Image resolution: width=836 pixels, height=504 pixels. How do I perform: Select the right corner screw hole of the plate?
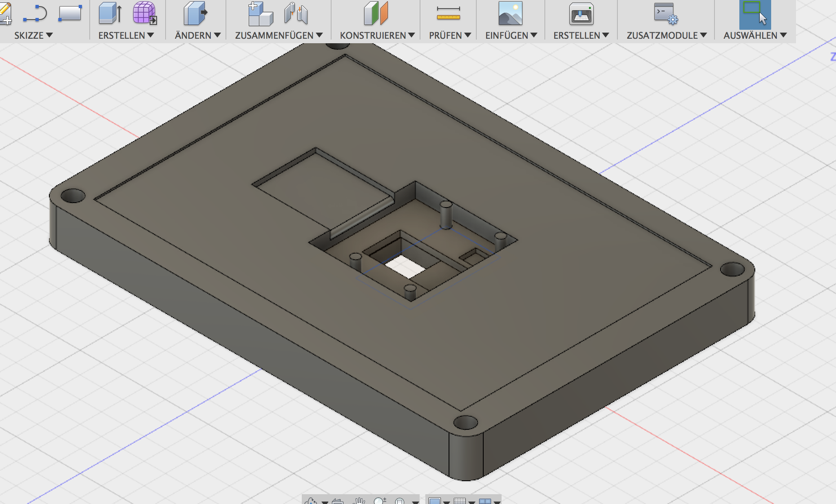[x=732, y=269]
